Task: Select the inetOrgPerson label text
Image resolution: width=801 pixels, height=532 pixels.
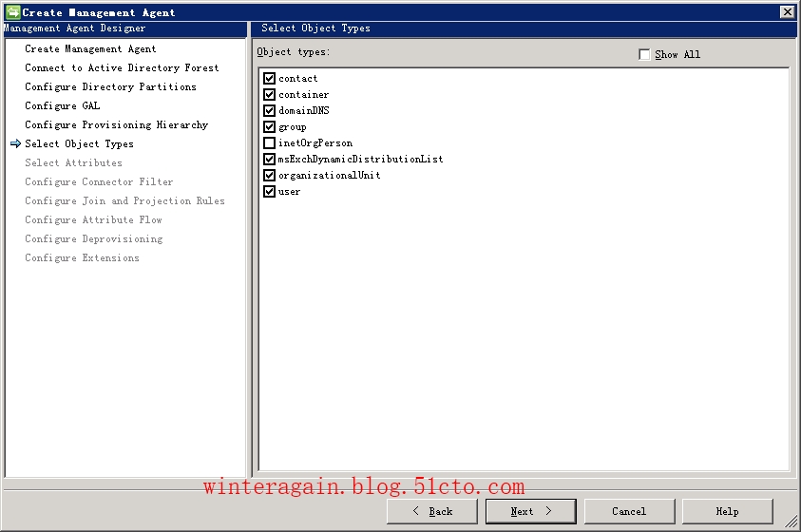Action: [315, 142]
